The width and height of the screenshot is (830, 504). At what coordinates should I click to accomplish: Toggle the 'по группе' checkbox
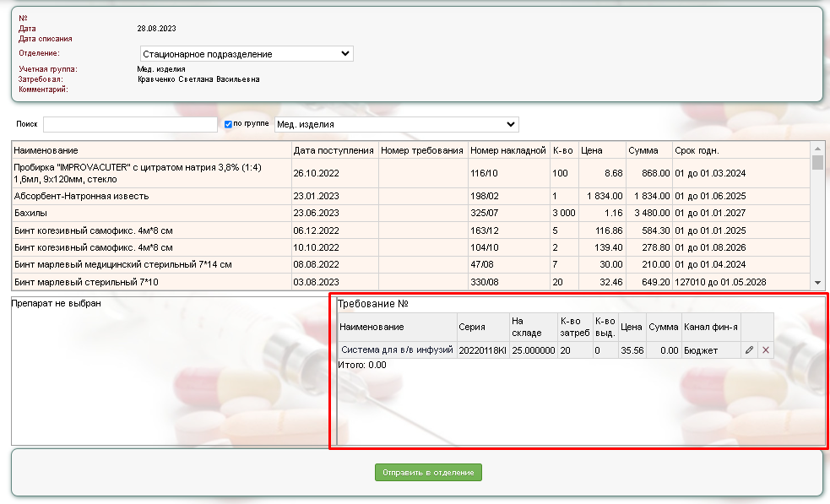[229, 124]
